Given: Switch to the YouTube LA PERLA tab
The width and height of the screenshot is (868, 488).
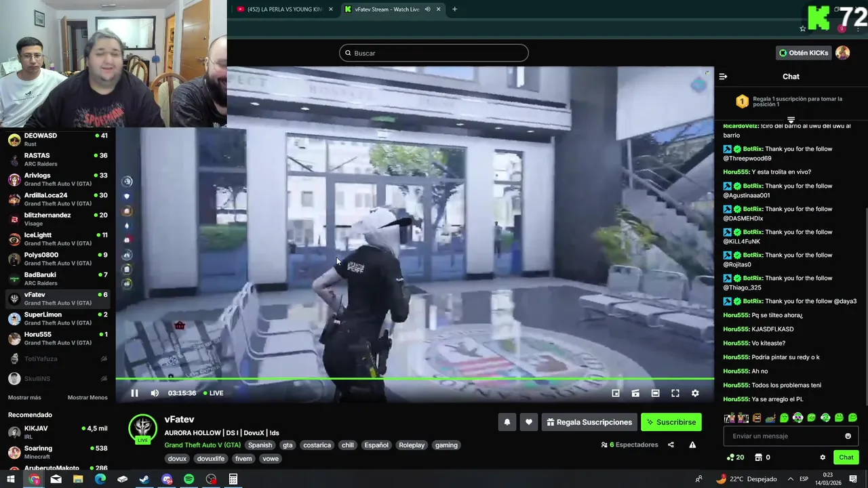Looking at the screenshot, I should point(285,9).
